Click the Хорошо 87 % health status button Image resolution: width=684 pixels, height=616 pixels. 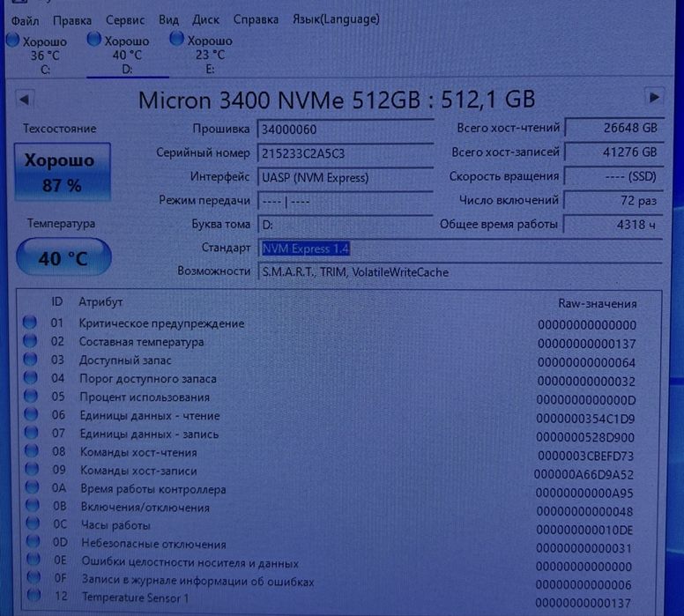63,172
